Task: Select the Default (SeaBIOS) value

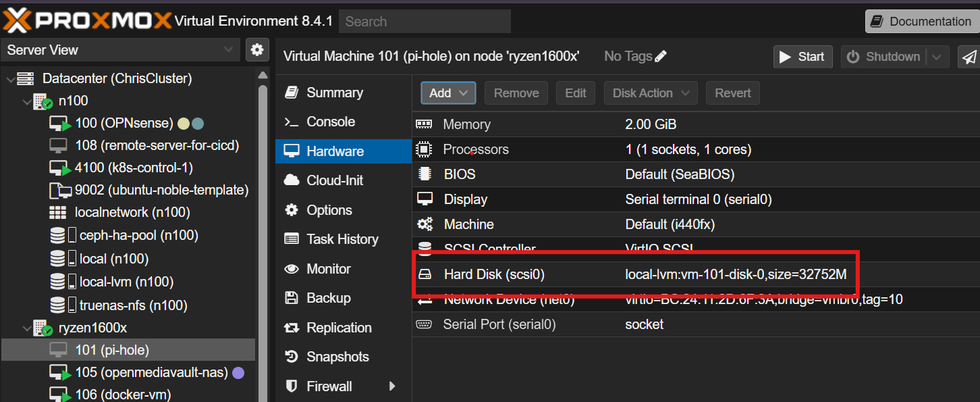Action: coord(680,174)
